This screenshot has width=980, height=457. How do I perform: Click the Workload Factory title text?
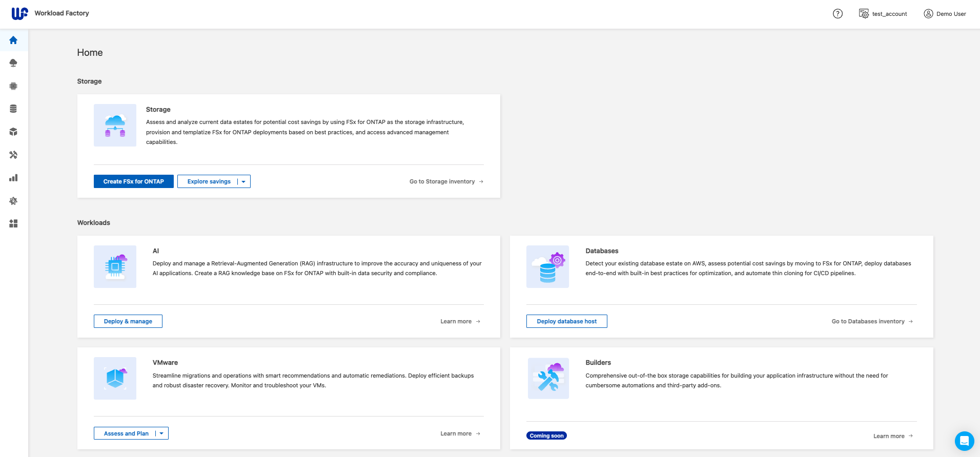coord(62,13)
